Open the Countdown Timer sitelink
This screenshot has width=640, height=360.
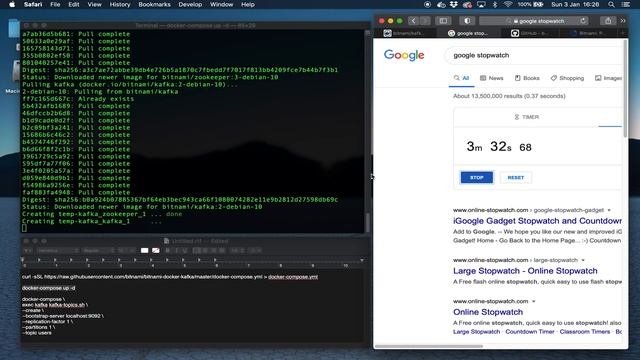coord(530,331)
